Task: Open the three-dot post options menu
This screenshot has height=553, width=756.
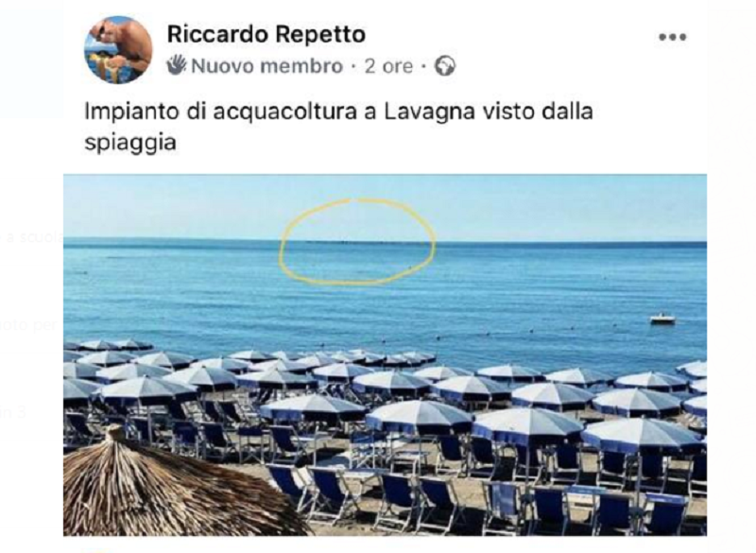Action: [x=672, y=37]
